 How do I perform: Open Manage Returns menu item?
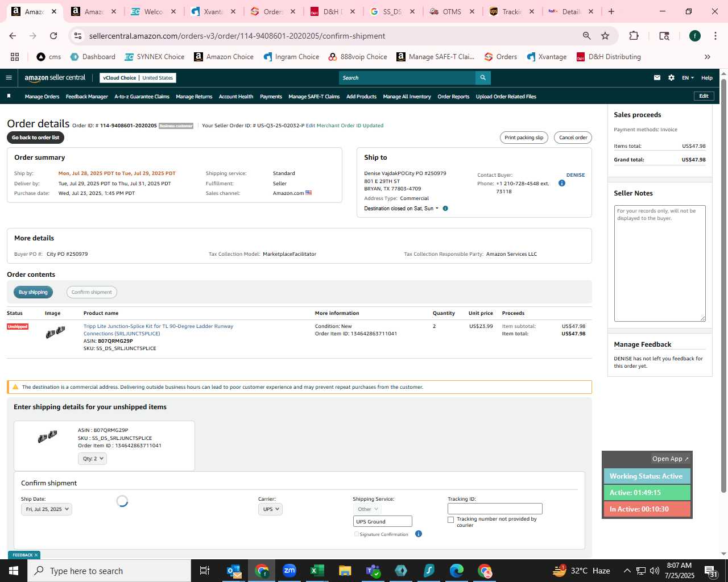pos(194,97)
